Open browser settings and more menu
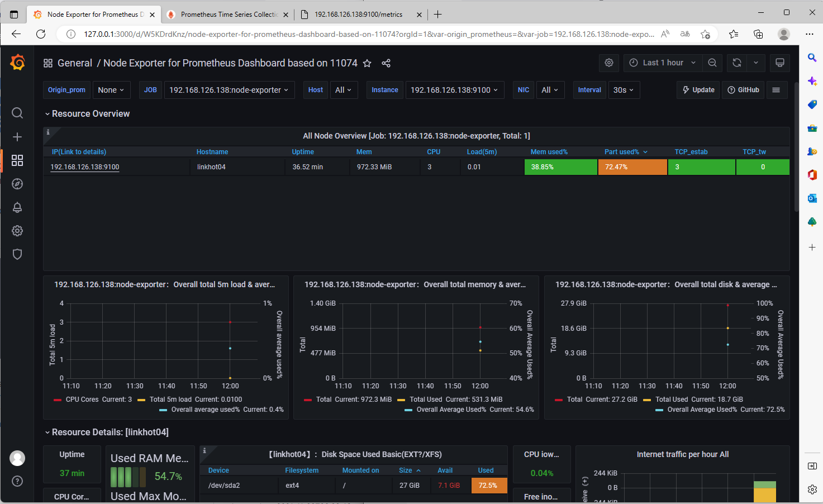This screenshot has height=504, width=823. (810, 34)
